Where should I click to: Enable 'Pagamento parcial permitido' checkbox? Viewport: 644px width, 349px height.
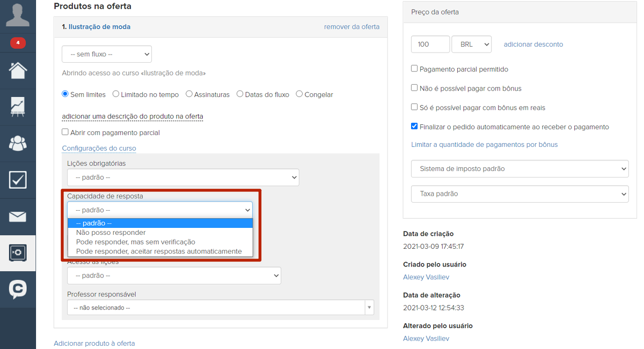pos(414,69)
